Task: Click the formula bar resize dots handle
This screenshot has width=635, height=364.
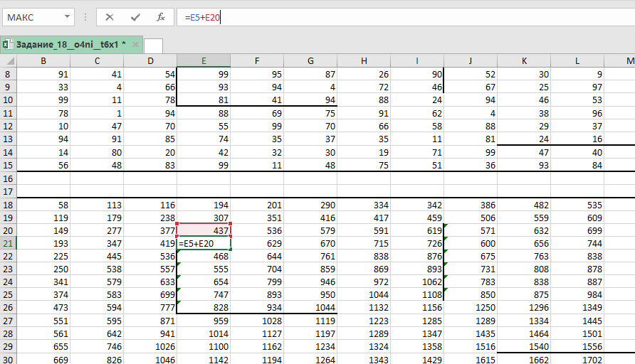Action: (x=85, y=17)
